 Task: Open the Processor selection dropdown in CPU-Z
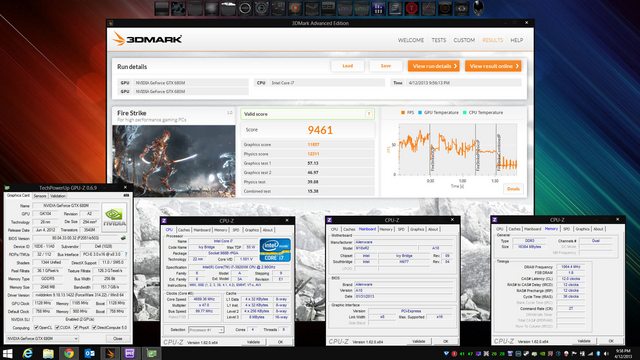(206, 329)
